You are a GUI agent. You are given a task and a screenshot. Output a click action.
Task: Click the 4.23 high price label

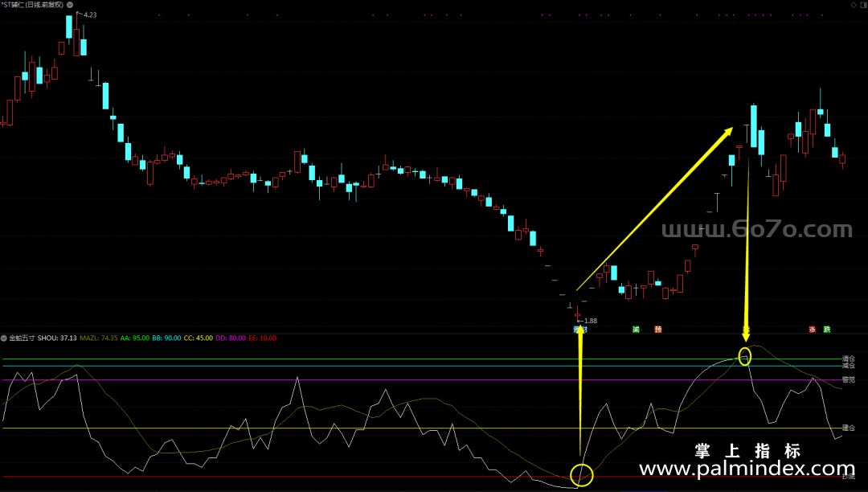[90, 15]
